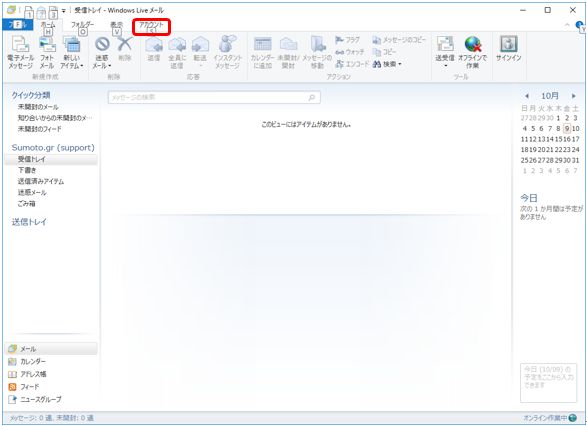Open the junk mail folder

click(x=32, y=193)
